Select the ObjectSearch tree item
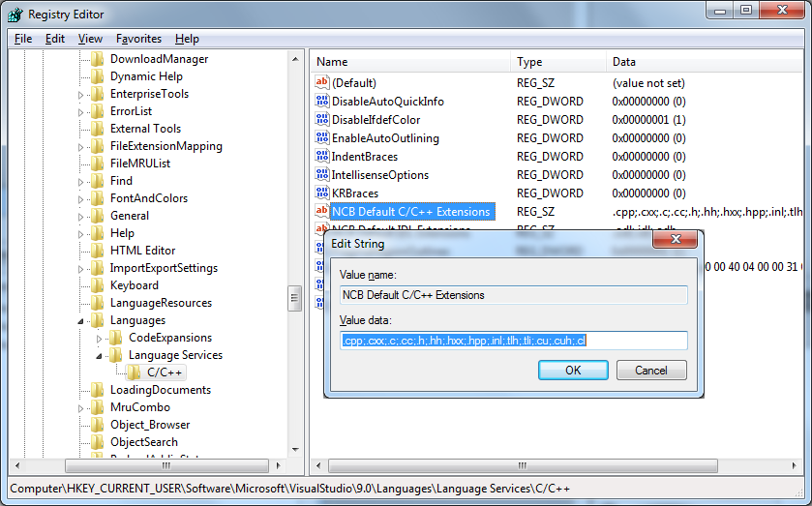812x506 pixels. pos(144,442)
